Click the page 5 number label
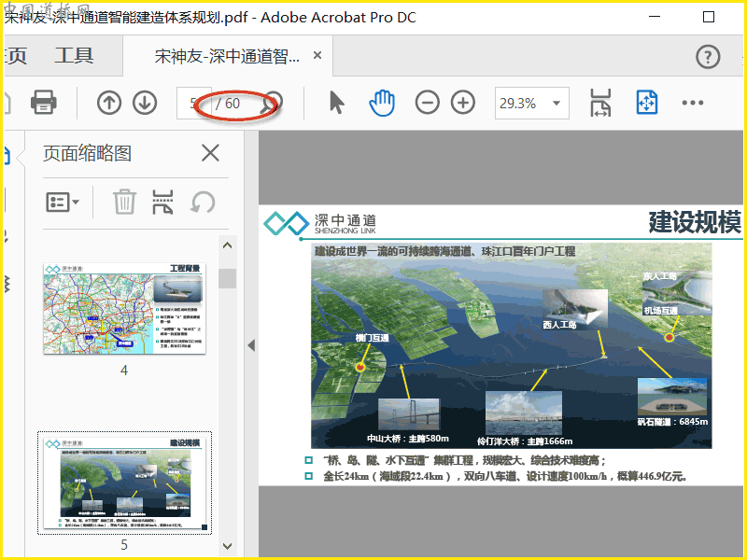This screenshot has width=747, height=560. [x=124, y=544]
